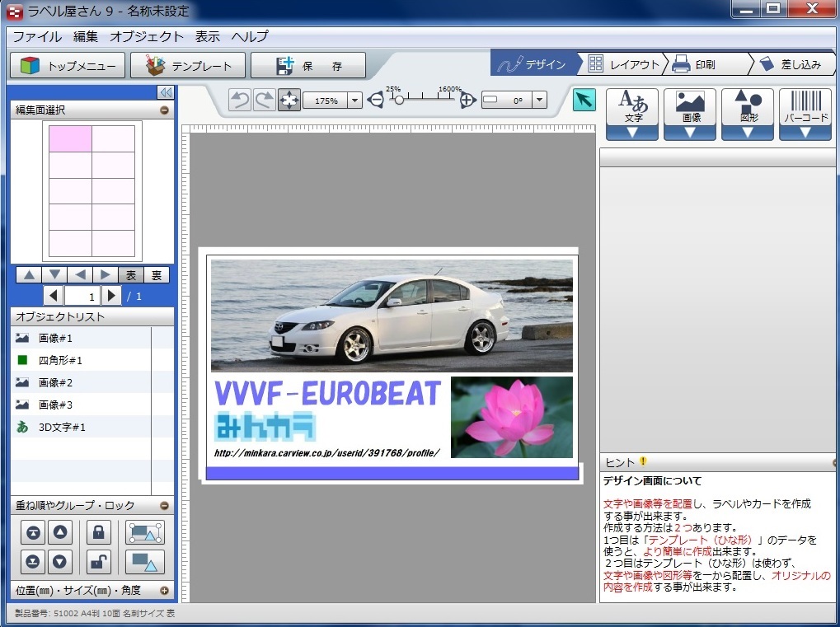Click the 図形 shape tool icon
The image size is (840, 627).
748,106
